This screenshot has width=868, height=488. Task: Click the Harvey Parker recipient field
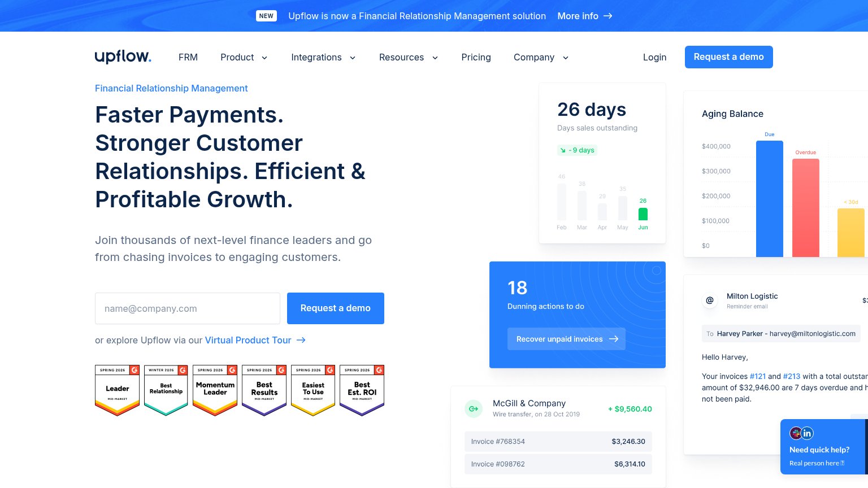click(x=781, y=334)
